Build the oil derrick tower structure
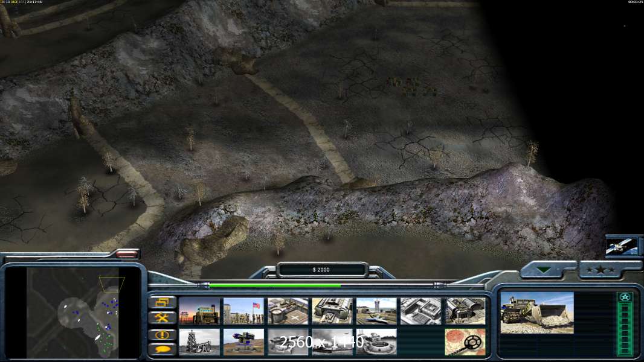644x362 pixels. (x=199, y=341)
